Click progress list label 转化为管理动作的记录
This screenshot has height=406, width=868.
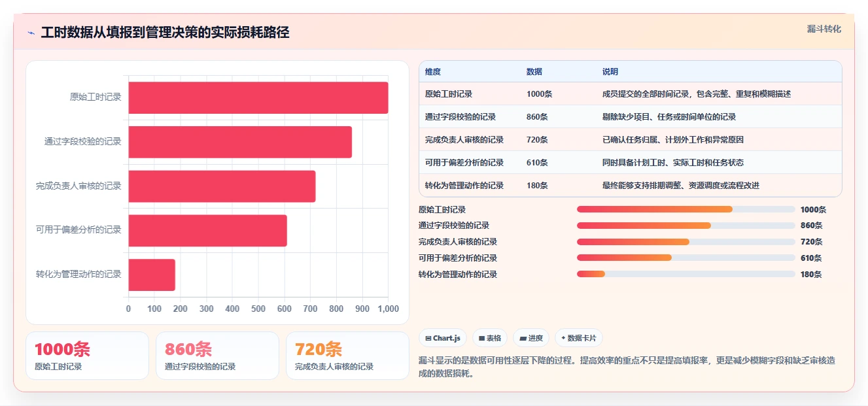(x=458, y=275)
